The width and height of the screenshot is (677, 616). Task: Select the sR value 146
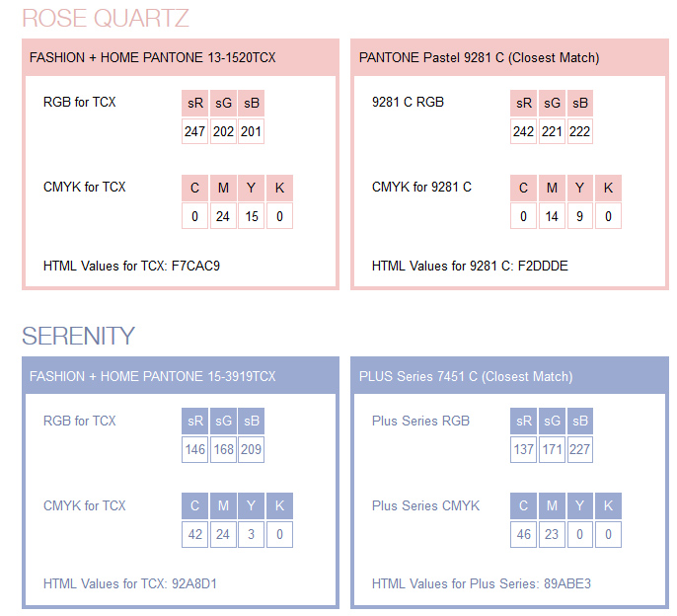click(194, 450)
